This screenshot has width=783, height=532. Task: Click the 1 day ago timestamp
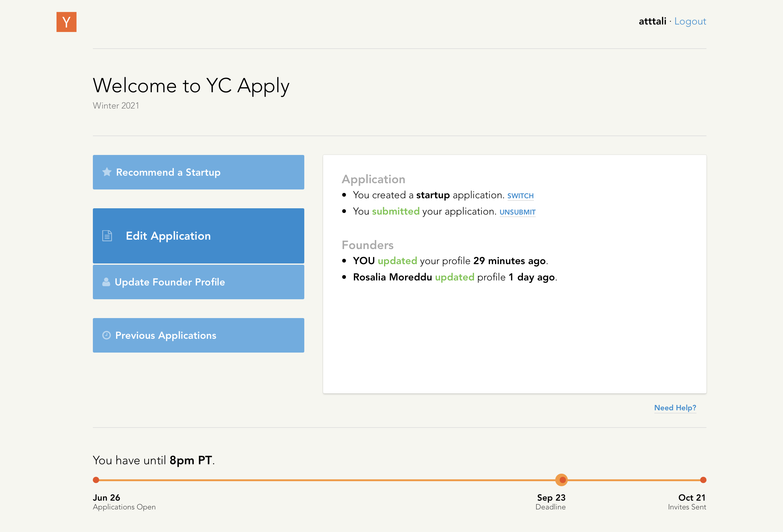pos(532,277)
